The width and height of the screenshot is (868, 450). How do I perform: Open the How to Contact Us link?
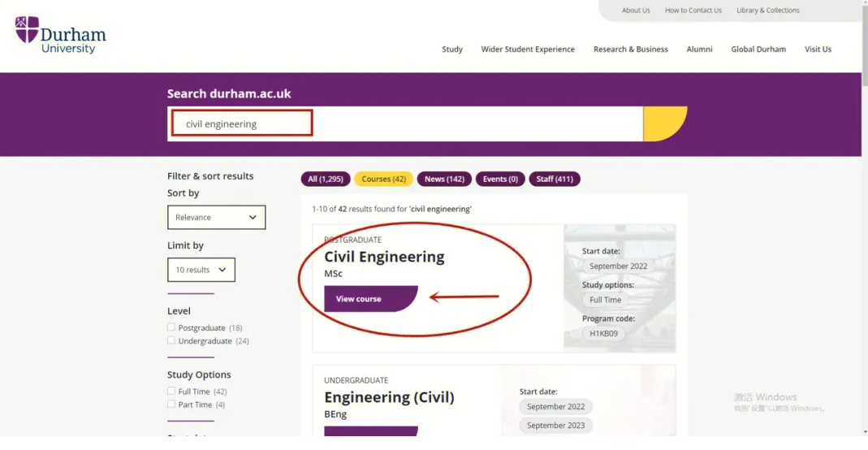(693, 11)
